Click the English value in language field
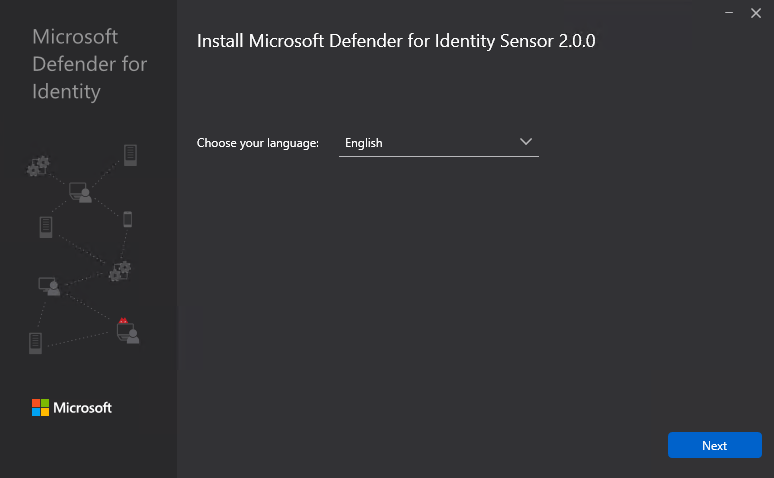The height and width of the screenshot is (478, 774). (x=364, y=143)
